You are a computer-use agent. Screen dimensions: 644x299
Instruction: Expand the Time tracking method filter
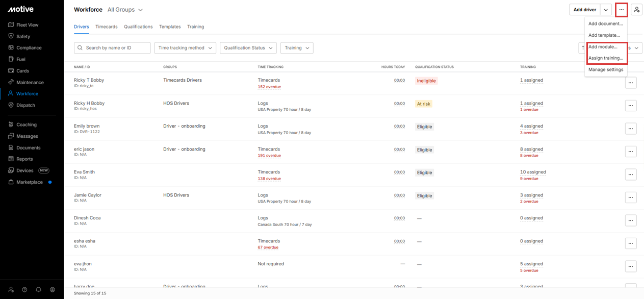[x=185, y=48]
